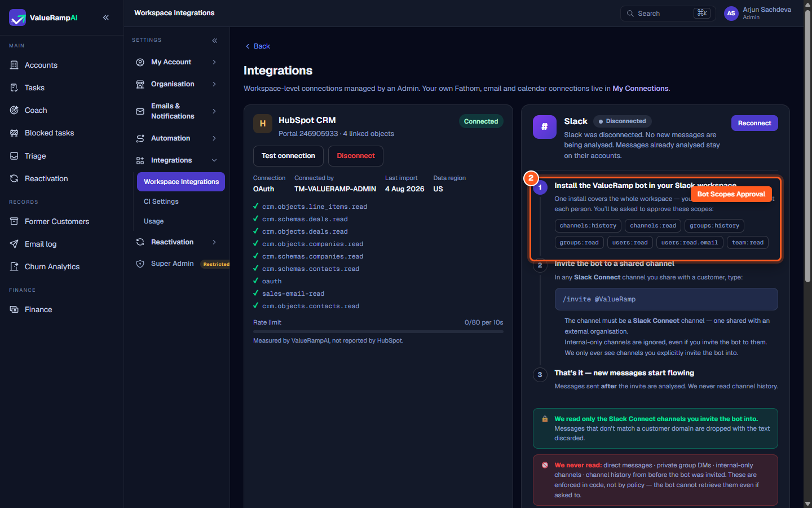Viewport: 812px width, 508px height.
Task: Click the groups:history scope chip
Action: 714,226
